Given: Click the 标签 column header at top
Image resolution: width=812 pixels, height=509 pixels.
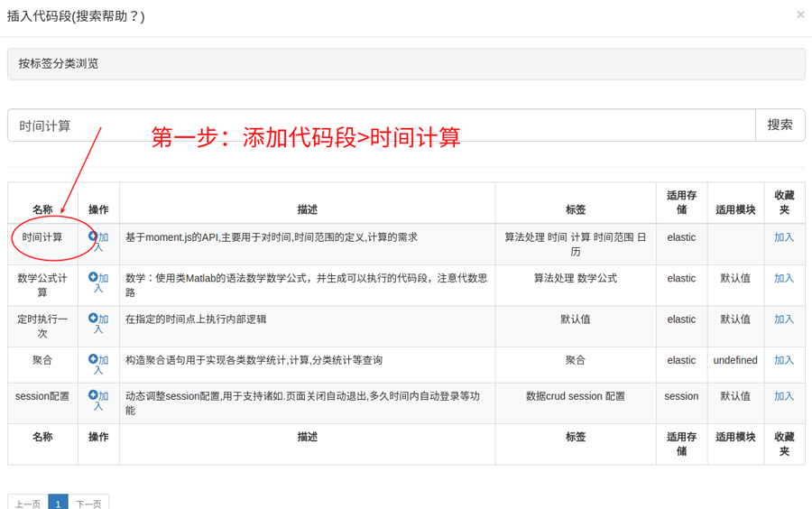Looking at the screenshot, I should [575, 209].
